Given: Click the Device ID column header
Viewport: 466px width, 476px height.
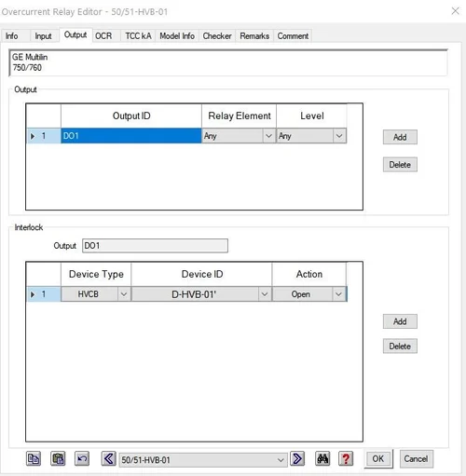Looking at the screenshot, I should coord(201,274).
